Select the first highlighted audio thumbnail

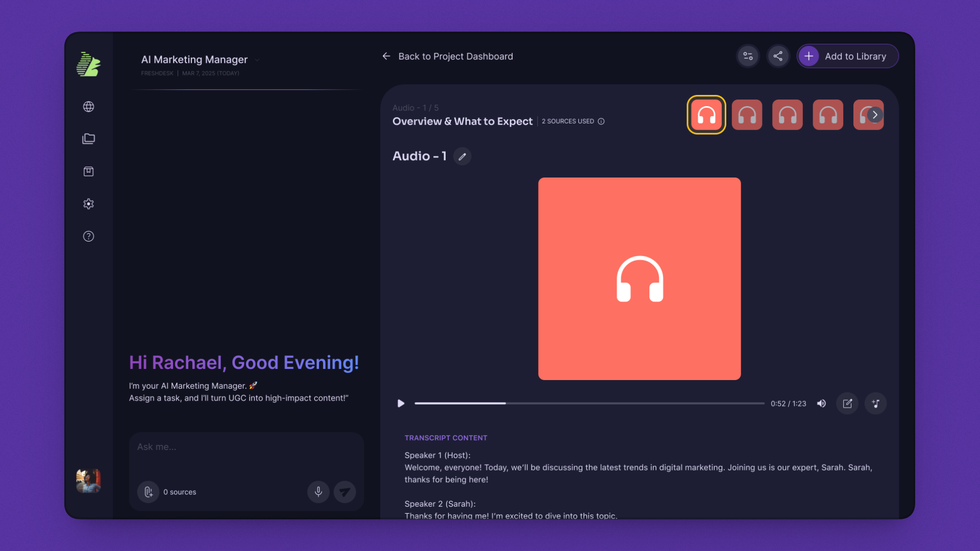click(706, 115)
